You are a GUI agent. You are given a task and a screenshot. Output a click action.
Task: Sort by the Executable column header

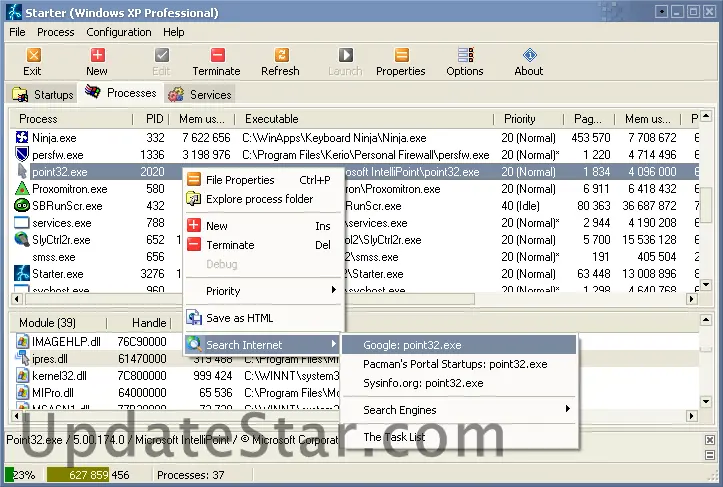click(364, 119)
